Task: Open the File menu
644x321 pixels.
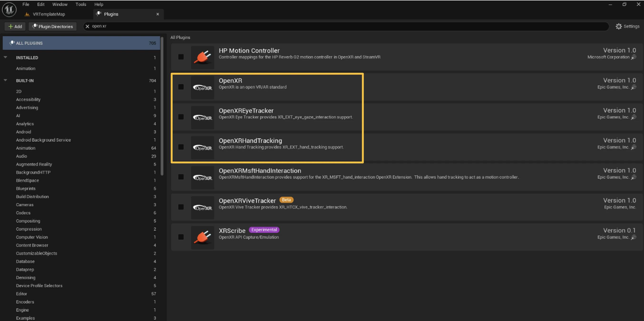Action: click(26, 4)
